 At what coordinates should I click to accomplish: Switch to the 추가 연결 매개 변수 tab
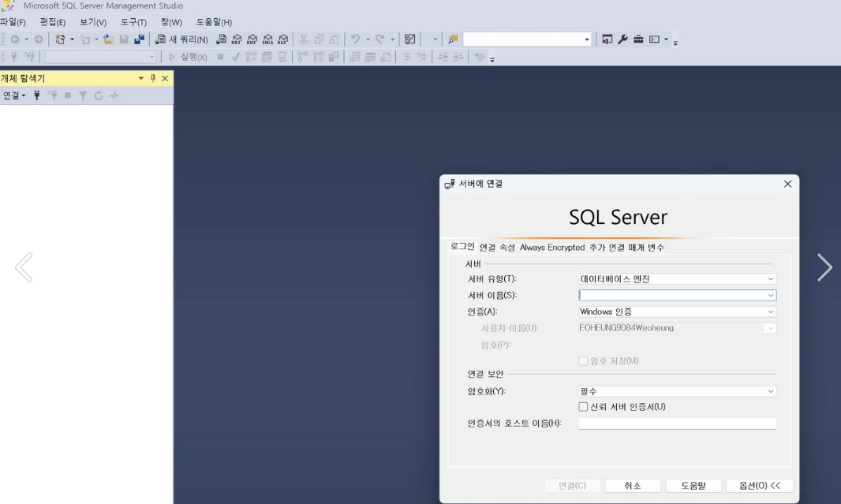[626, 247]
